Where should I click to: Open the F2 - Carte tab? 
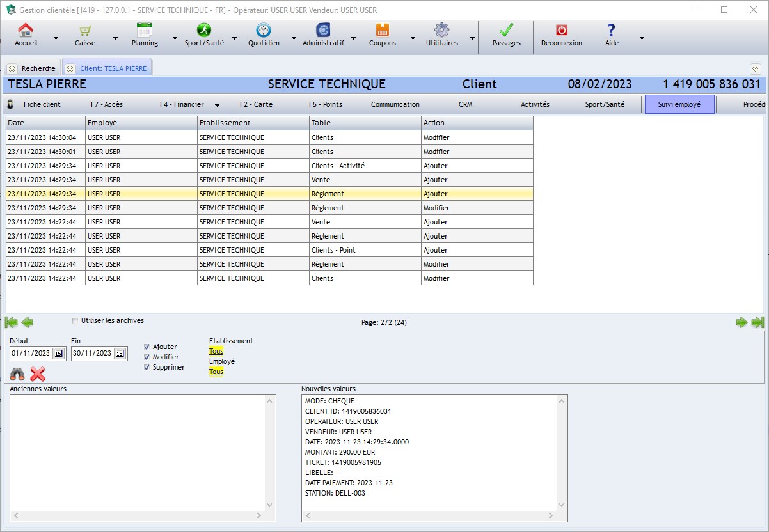[256, 104]
